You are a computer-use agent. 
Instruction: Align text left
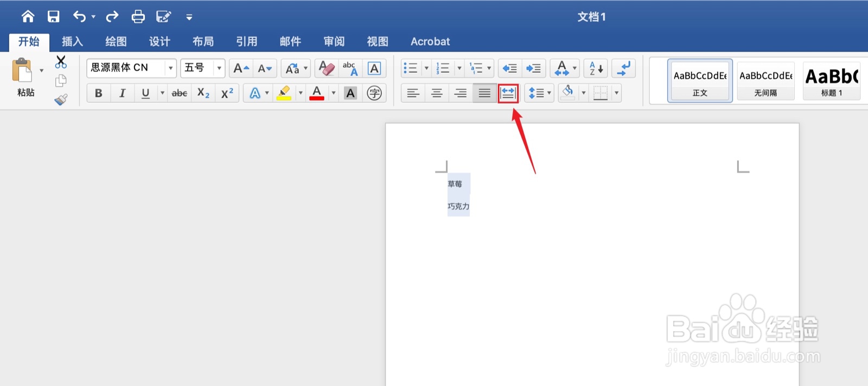click(413, 93)
